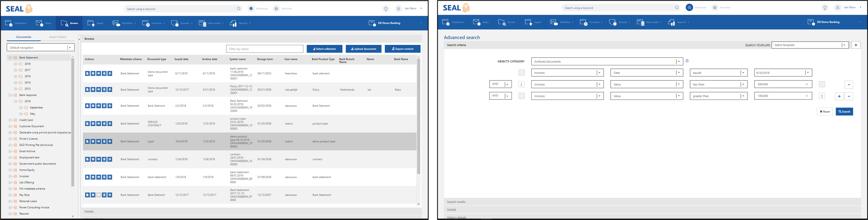Toggle open parenthesis box on the Date criteria row

pos(521,73)
